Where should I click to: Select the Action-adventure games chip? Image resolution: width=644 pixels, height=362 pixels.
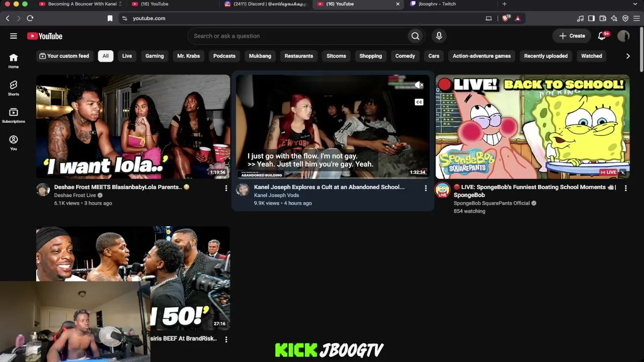click(481, 56)
